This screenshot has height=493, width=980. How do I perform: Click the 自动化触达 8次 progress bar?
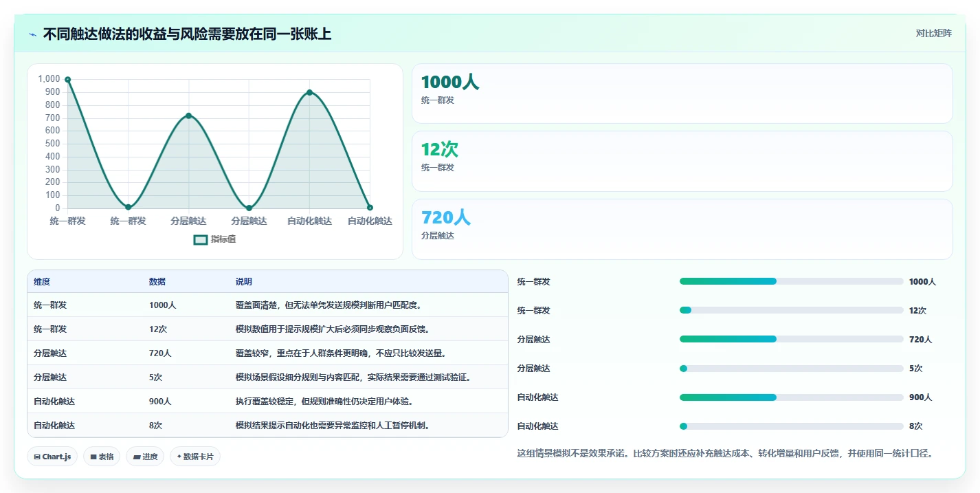tap(791, 426)
